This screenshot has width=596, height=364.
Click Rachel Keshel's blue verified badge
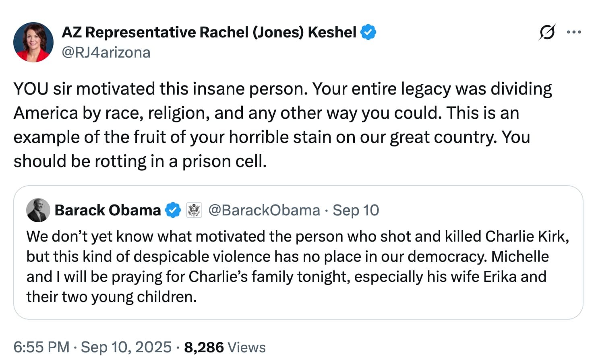[x=368, y=32]
